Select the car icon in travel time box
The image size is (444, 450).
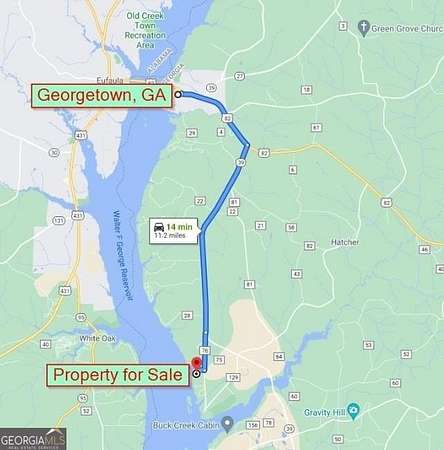(159, 228)
